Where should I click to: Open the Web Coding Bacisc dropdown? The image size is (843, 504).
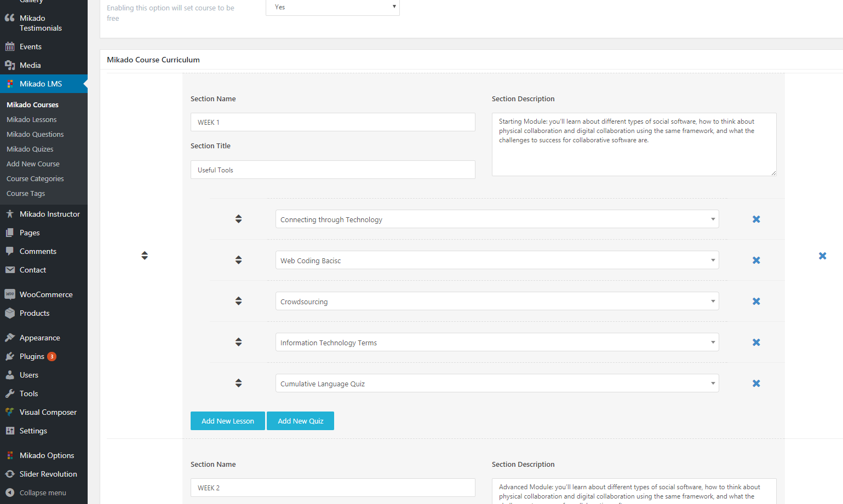[497, 260]
